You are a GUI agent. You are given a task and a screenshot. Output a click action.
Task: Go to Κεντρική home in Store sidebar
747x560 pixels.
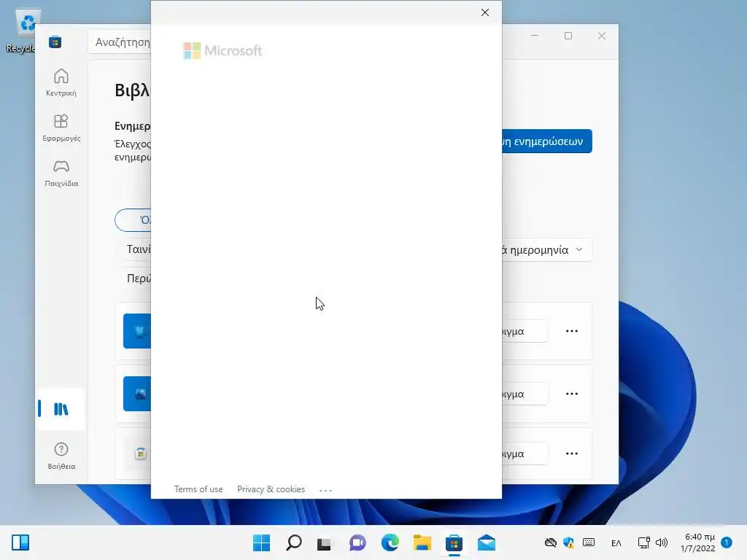tap(61, 82)
